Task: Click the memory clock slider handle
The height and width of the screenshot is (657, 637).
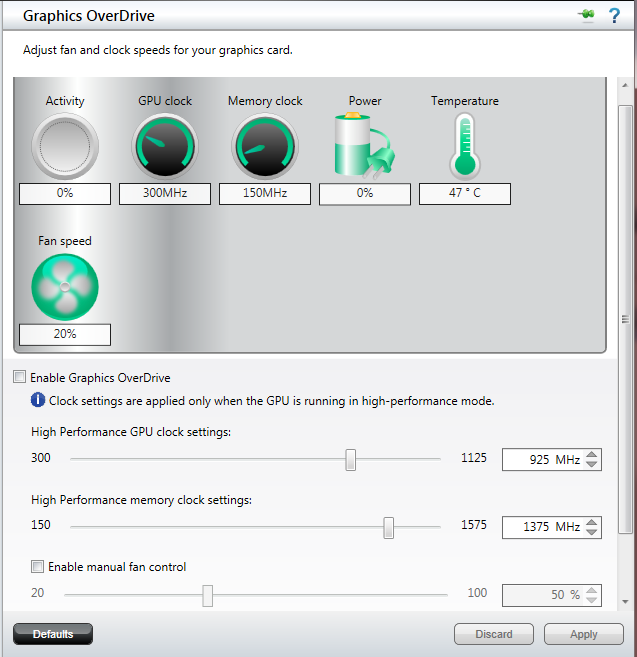Action: pos(388,528)
